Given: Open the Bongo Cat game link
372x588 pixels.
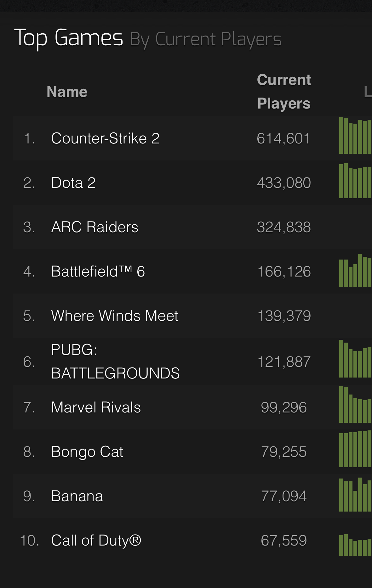Looking at the screenshot, I should pyautogui.click(x=87, y=452).
